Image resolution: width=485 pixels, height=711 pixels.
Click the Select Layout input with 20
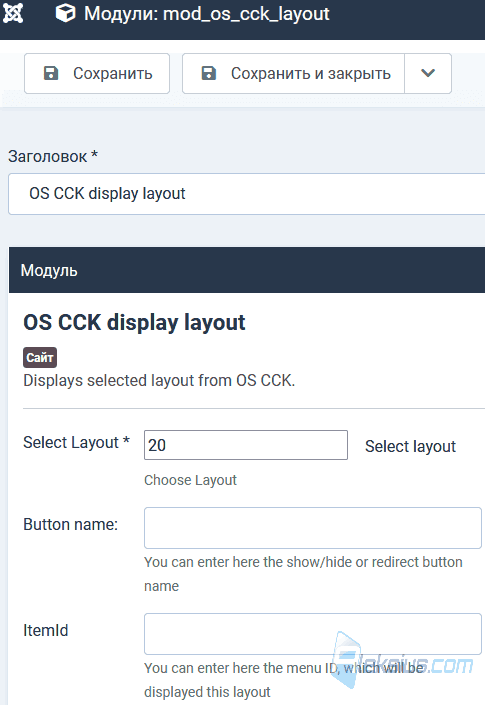246,445
